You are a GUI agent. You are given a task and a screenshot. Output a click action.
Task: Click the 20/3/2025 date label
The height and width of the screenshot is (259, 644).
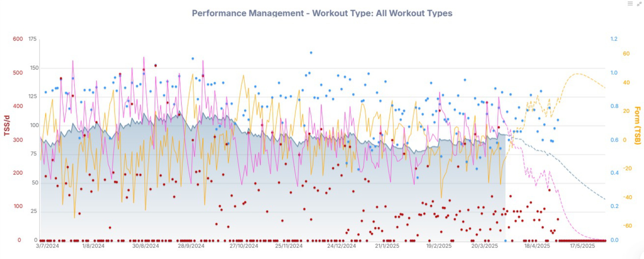click(485, 246)
